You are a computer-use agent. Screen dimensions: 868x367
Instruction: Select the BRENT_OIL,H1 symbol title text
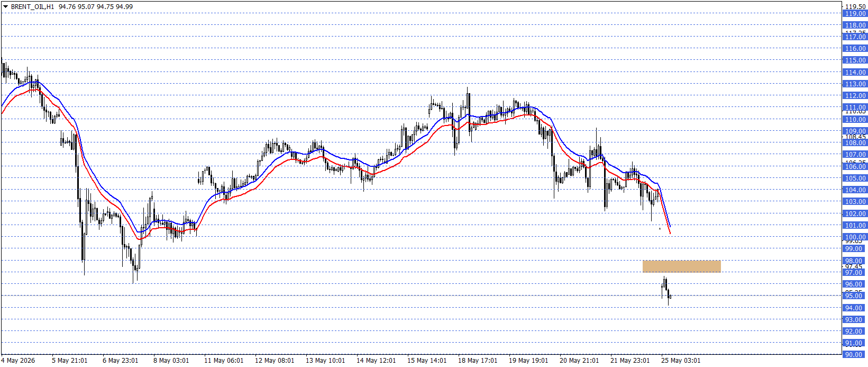pos(32,7)
